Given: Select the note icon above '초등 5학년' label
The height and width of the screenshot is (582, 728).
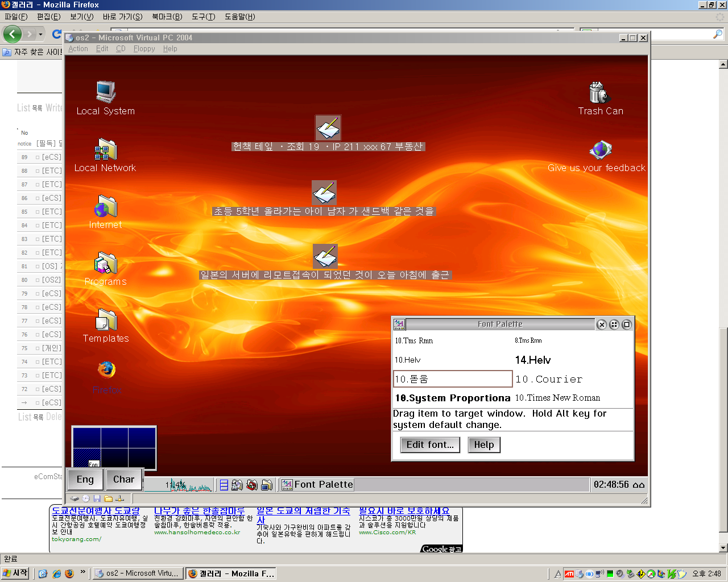Looking at the screenshot, I should [x=324, y=193].
